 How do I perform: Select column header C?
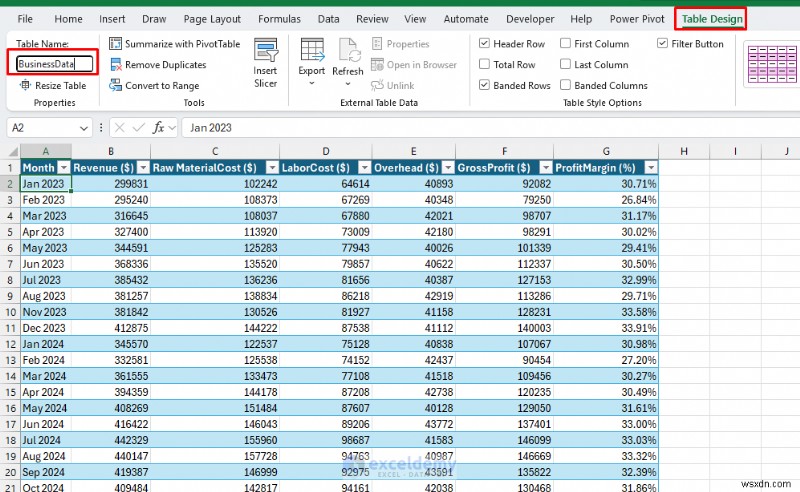[215, 152]
